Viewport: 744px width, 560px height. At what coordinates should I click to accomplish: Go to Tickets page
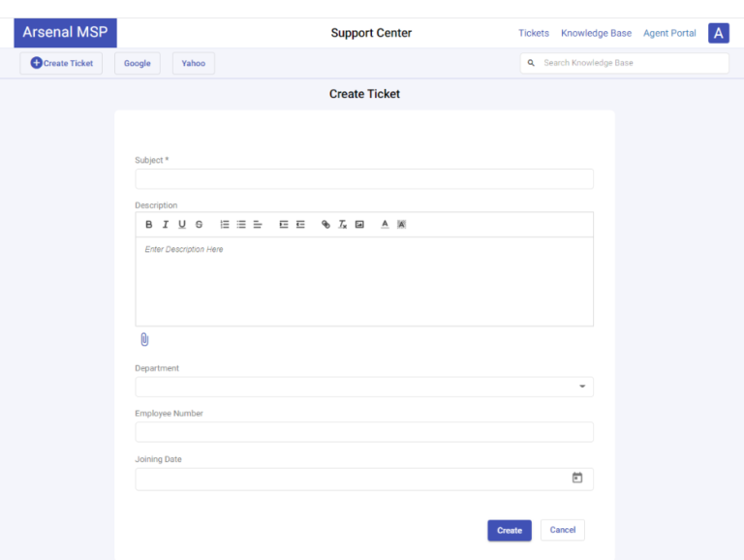coord(534,33)
